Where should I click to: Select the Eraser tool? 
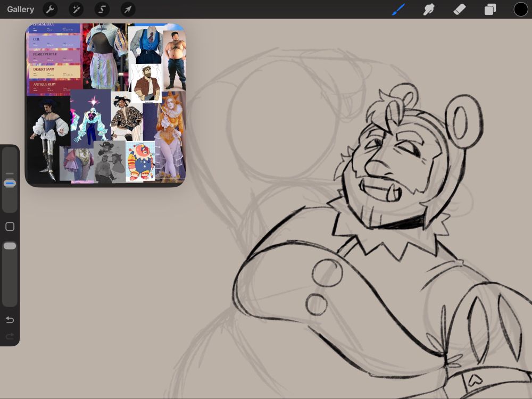460,9
